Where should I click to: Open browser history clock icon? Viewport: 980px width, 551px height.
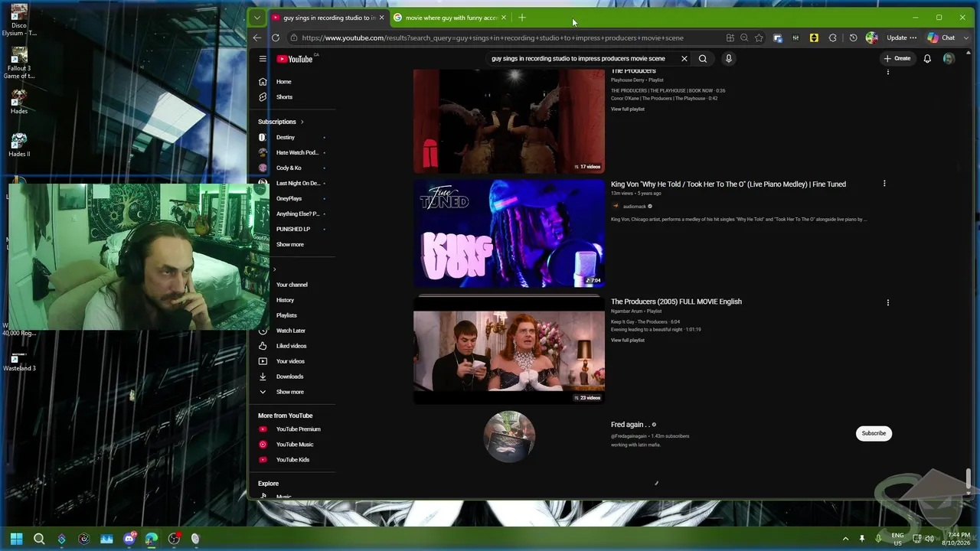[x=853, y=37]
